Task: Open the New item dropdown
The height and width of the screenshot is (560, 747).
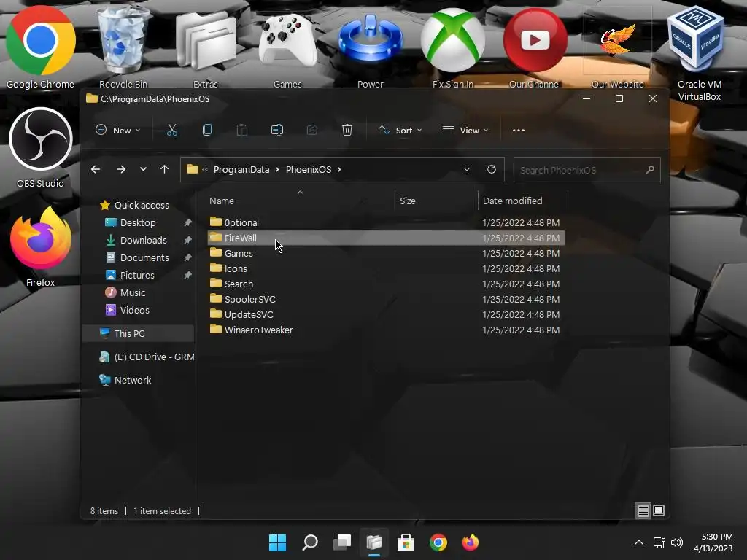Action: [x=117, y=130]
